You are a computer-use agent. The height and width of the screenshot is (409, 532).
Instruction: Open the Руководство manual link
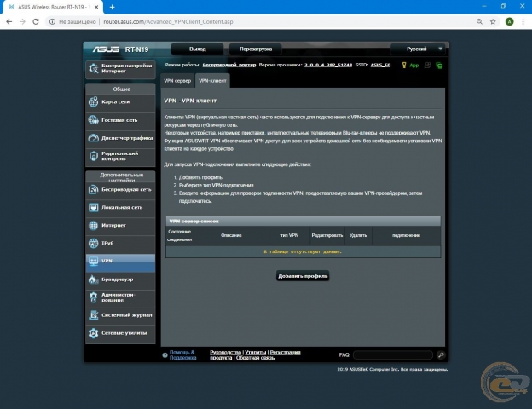[x=225, y=353]
